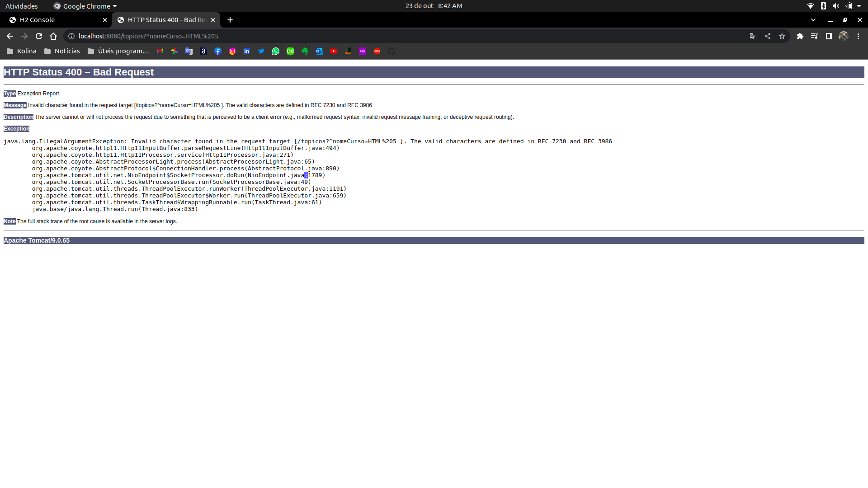Click the browser extensions icon
Viewport: 868px width, 488px height.
click(x=800, y=36)
